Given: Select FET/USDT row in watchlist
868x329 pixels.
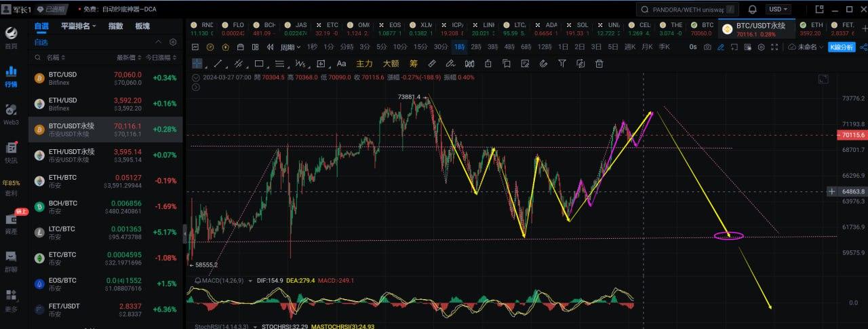Looking at the screenshot, I should tap(105, 310).
